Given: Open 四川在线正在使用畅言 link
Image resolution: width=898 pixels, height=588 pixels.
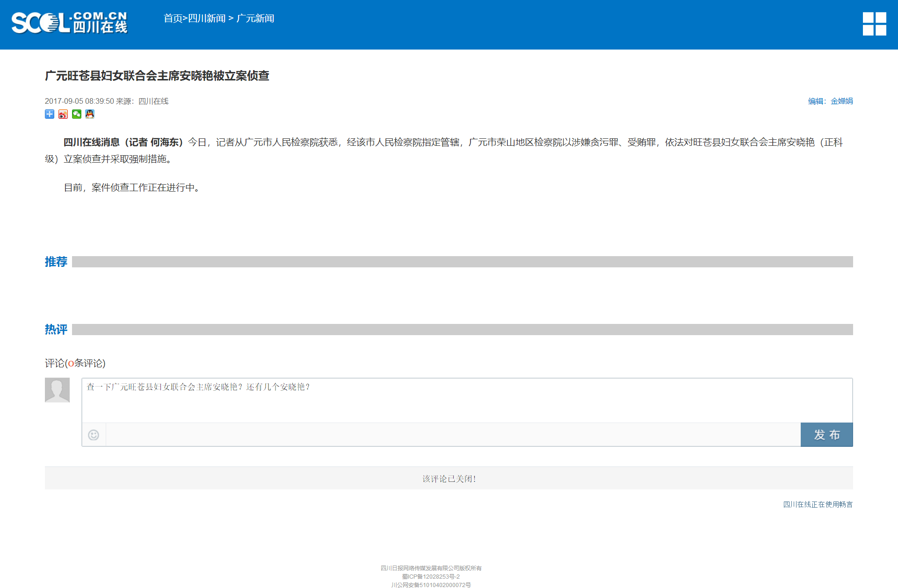Looking at the screenshot, I should coord(818,504).
